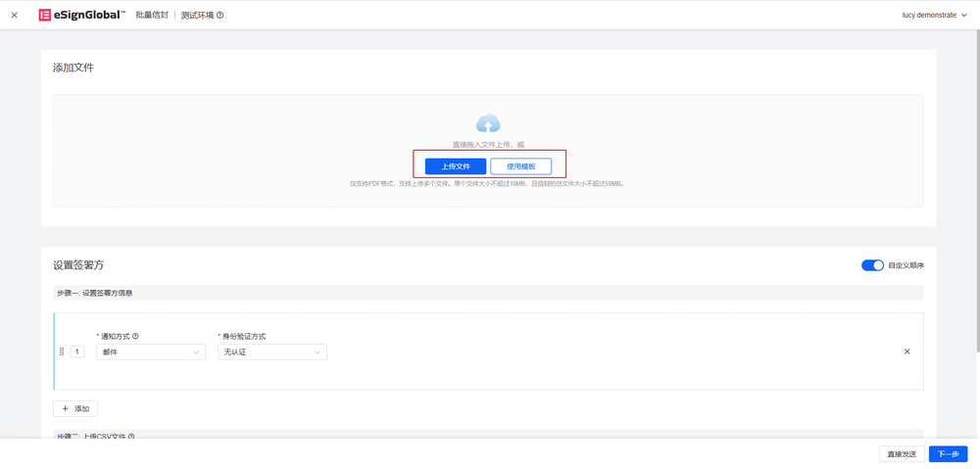The height and width of the screenshot is (469, 980).
Task: Open the 身份验证方式 dropdown showing 无认证
Action: (271, 352)
